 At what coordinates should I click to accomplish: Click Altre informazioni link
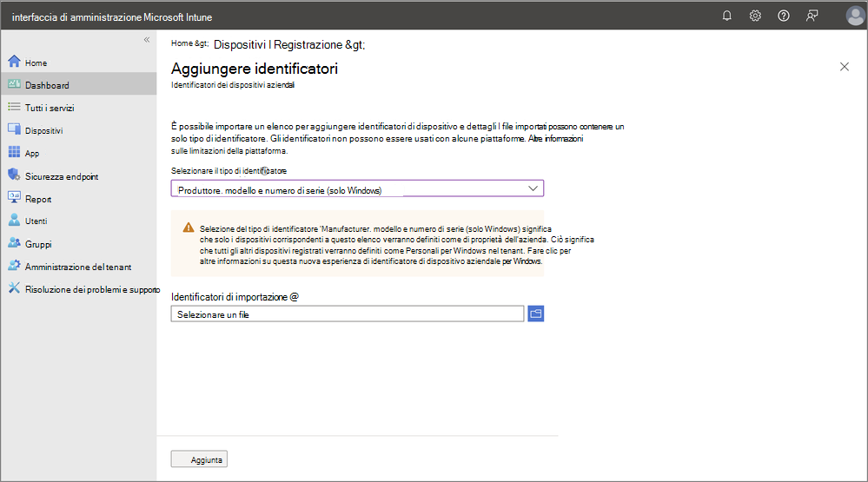[x=555, y=138]
